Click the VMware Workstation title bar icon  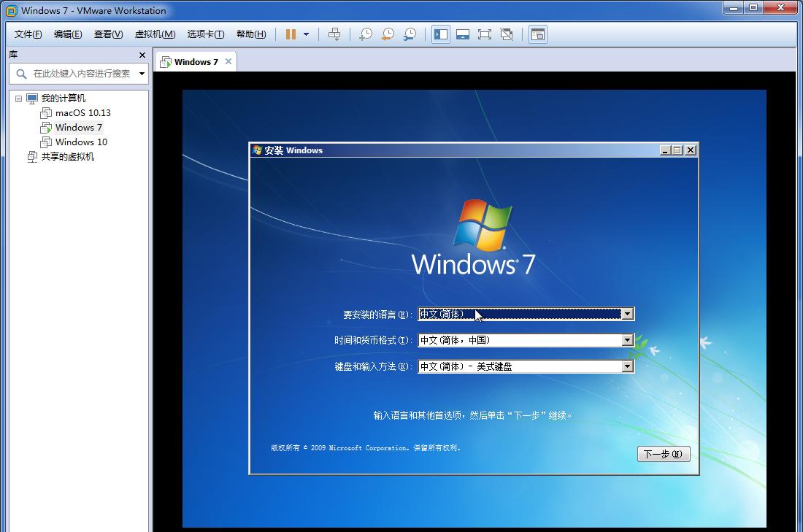click(11, 10)
